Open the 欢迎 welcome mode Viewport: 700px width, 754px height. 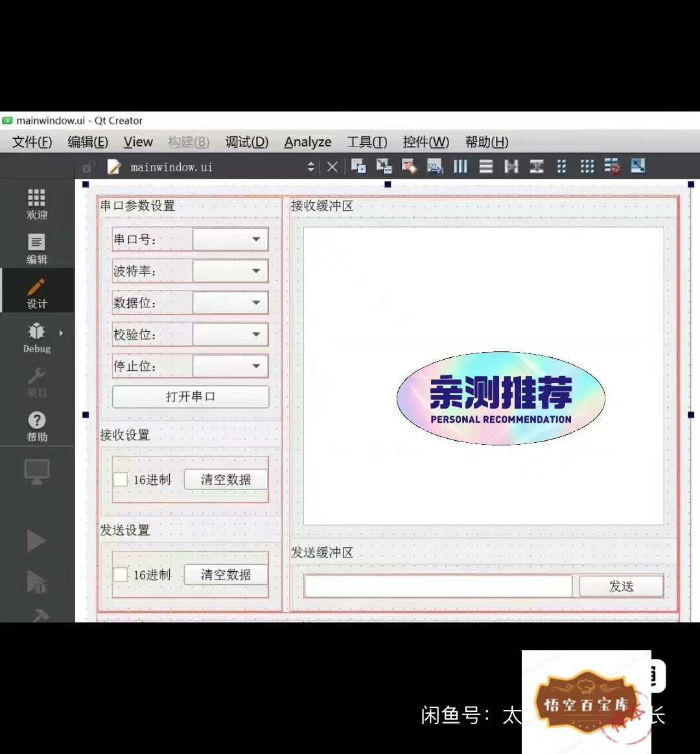[36, 204]
